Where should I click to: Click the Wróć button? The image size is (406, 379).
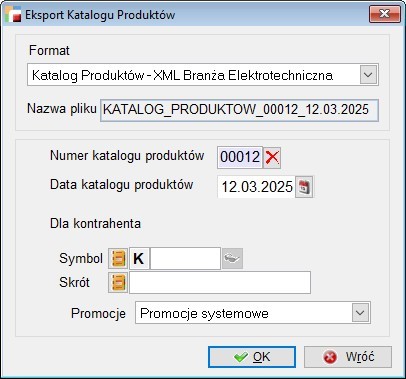point(348,357)
